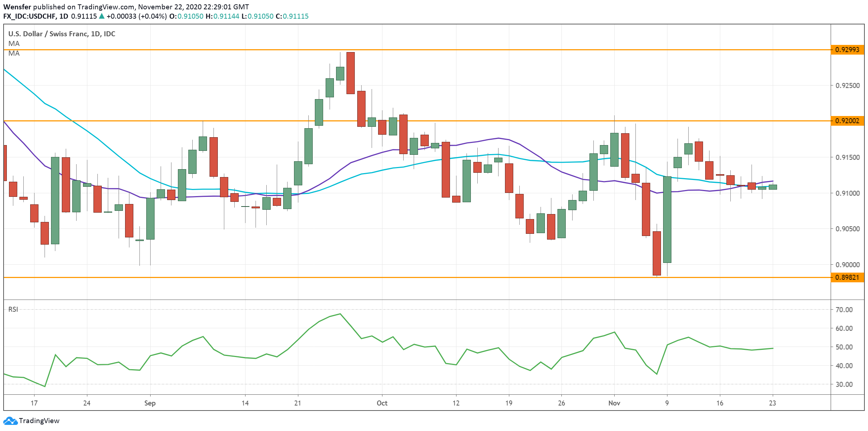Viewport: 868px width, 431px height.
Task: Click the 0.92993 orange price label
Action: (x=847, y=50)
